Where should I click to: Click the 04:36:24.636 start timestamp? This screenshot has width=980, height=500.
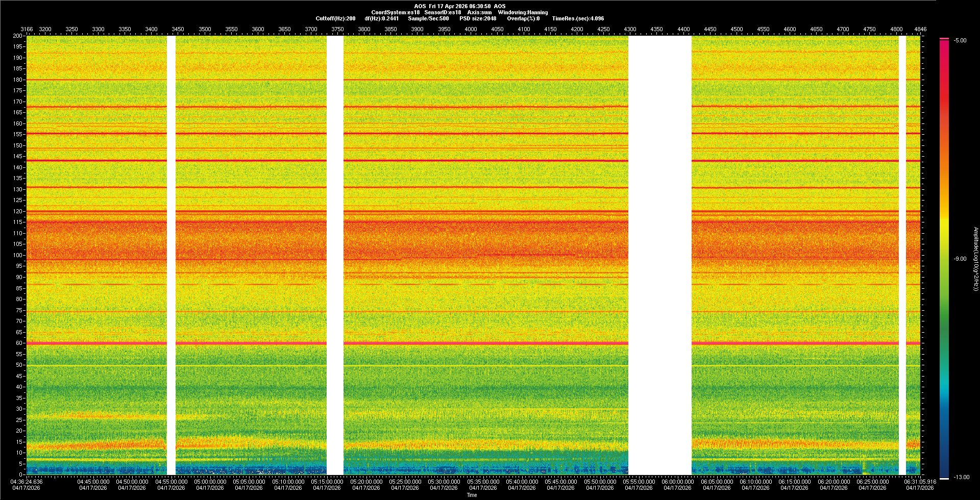click(x=27, y=482)
